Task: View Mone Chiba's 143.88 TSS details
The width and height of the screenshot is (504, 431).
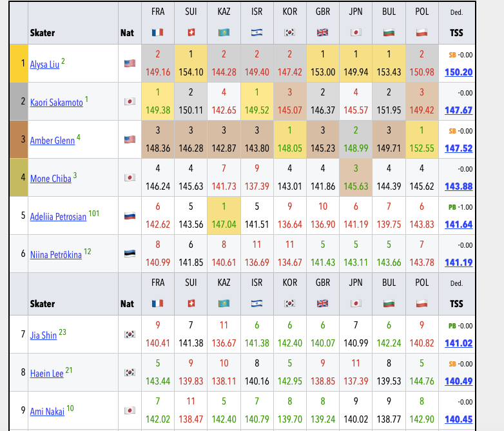Action: (458, 186)
